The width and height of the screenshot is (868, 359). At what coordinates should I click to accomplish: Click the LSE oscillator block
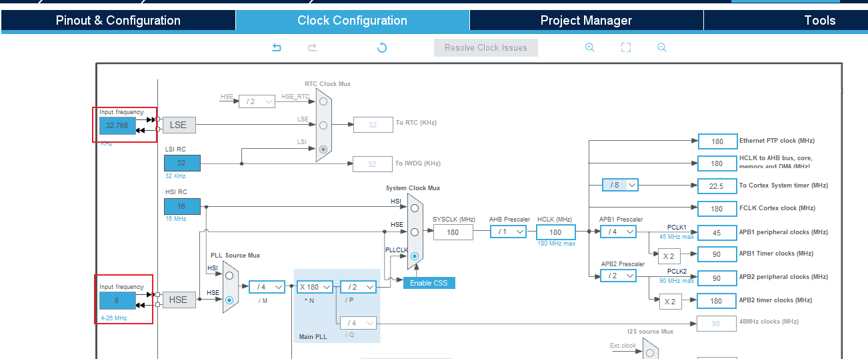179,125
